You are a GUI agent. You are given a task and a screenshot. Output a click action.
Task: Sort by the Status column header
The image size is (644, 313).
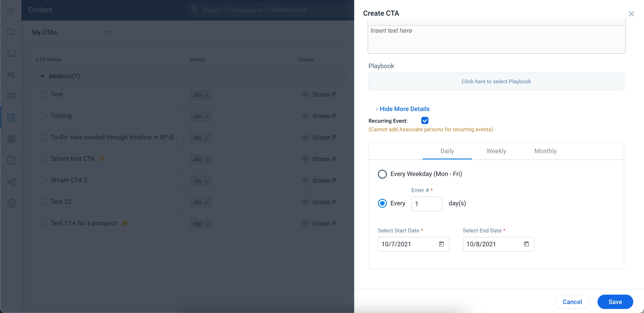pyautogui.click(x=197, y=60)
